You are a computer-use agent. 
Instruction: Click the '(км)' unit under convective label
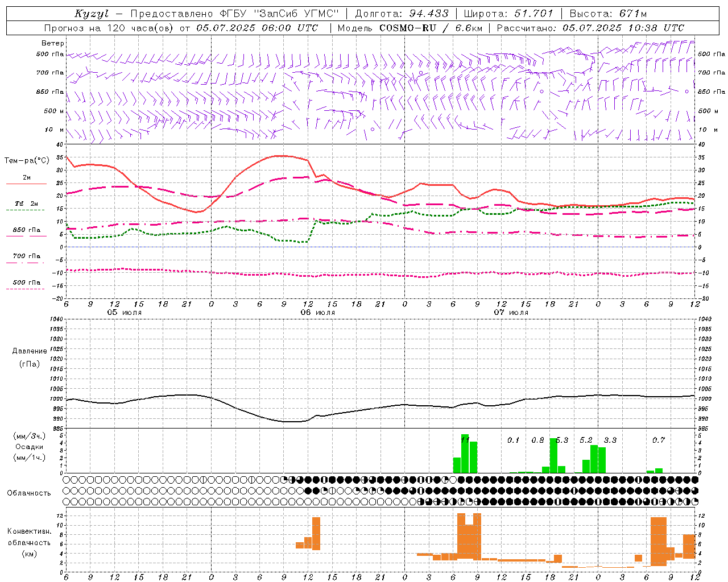30,554
